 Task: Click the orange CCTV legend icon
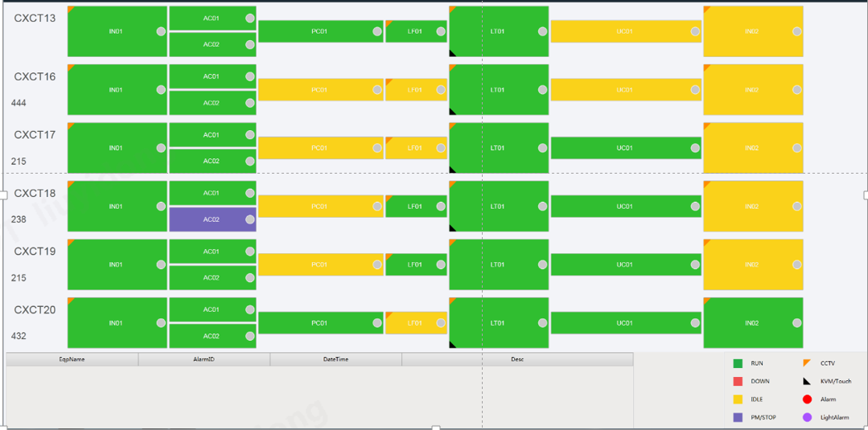click(x=806, y=363)
